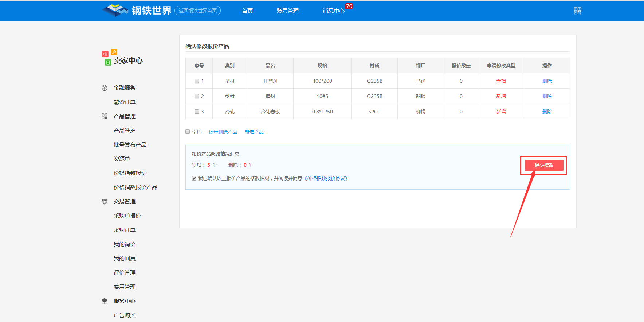Image resolution: width=644 pixels, height=322 pixels.
Task: Click mill cell 柳钢
Action: click(x=421, y=112)
